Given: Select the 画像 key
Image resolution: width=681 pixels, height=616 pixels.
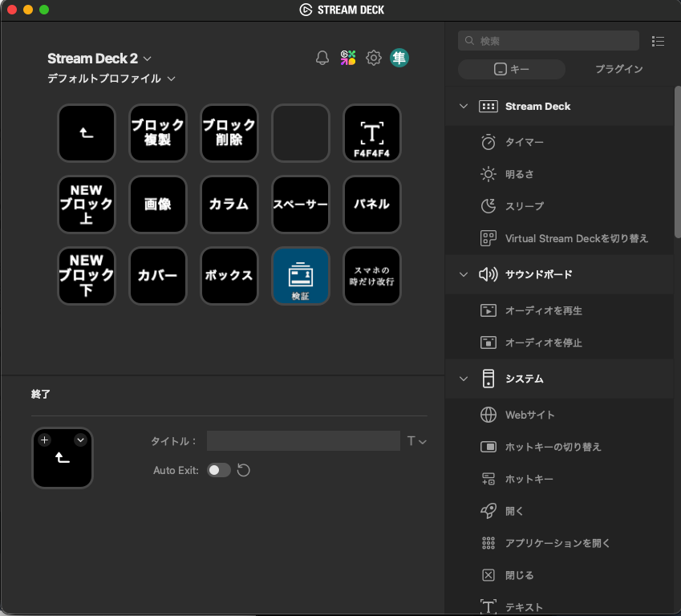Looking at the screenshot, I should point(158,205).
